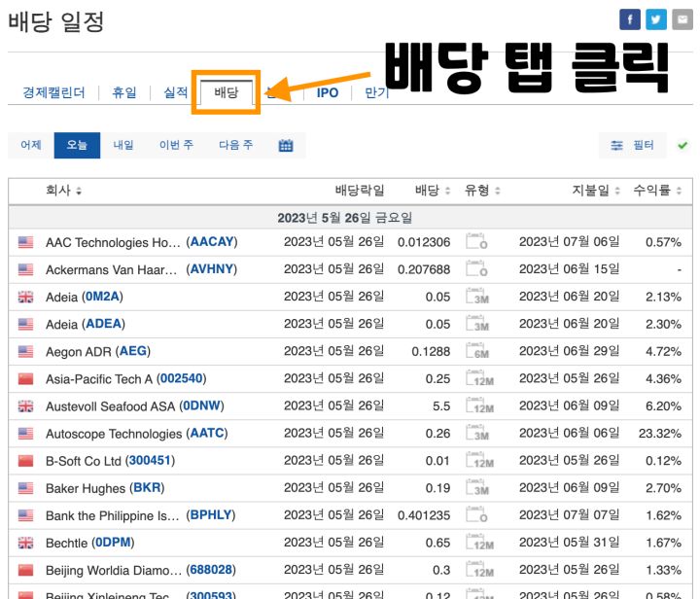This screenshot has width=700, height=599.
Task: Click UK flag beside Austevoll Seafood ASA
Action: pos(25,406)
